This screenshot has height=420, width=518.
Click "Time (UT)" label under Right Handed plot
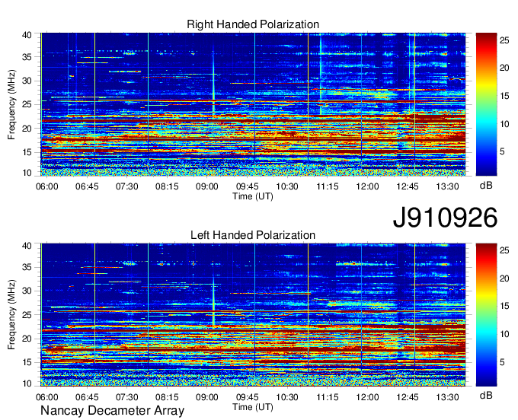point(253,196)
